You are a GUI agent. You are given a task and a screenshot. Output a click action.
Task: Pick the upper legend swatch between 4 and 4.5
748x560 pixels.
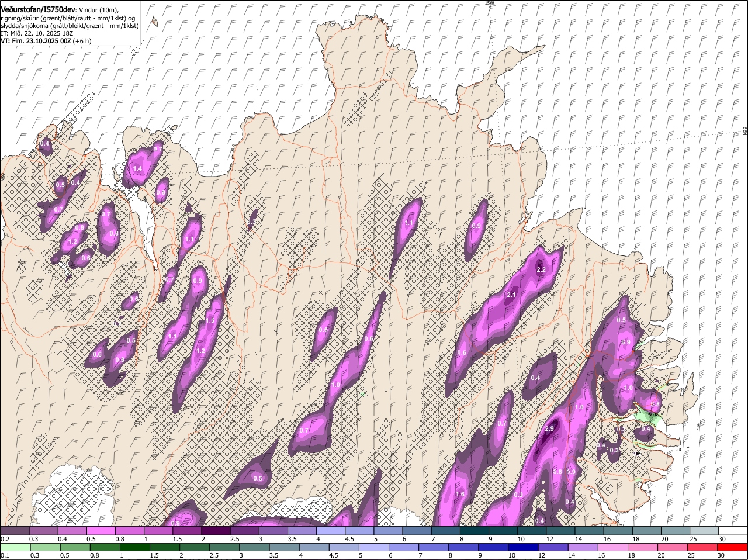tap(331, 530)
